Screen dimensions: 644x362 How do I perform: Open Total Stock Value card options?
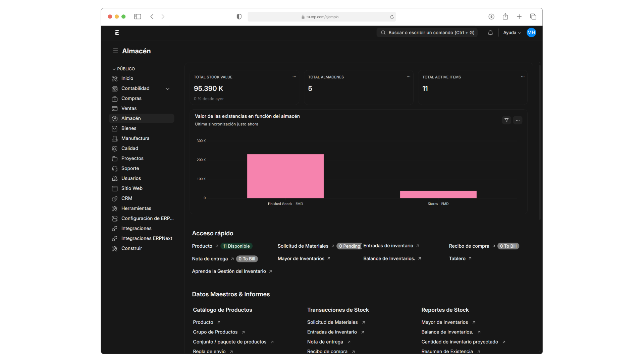294,77
